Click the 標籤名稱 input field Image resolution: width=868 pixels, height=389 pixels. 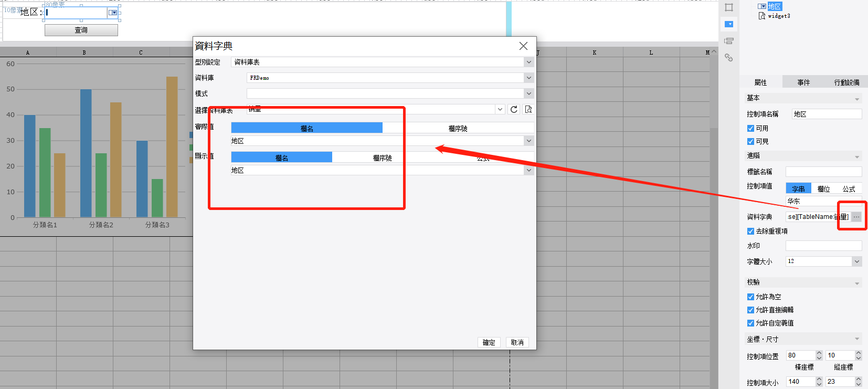pyautogui.click(x=823, y=172)
